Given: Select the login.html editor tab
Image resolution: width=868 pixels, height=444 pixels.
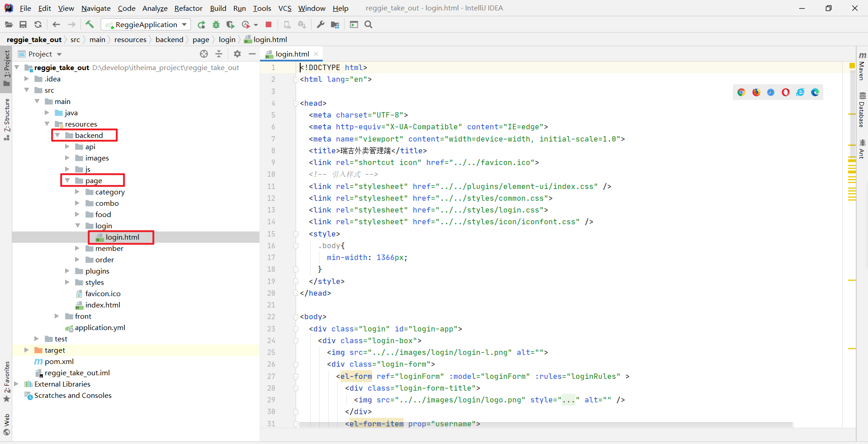Looking at the screenshot, I should coord(292,54).
